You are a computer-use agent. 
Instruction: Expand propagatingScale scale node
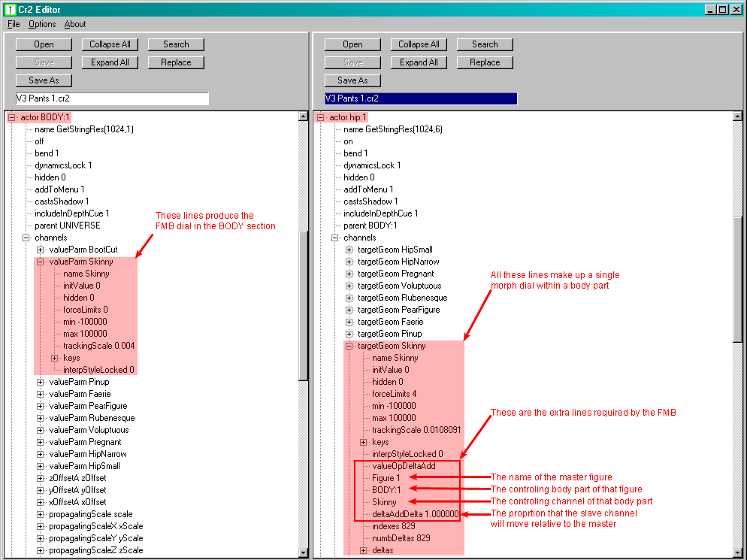tap(40, 514)
